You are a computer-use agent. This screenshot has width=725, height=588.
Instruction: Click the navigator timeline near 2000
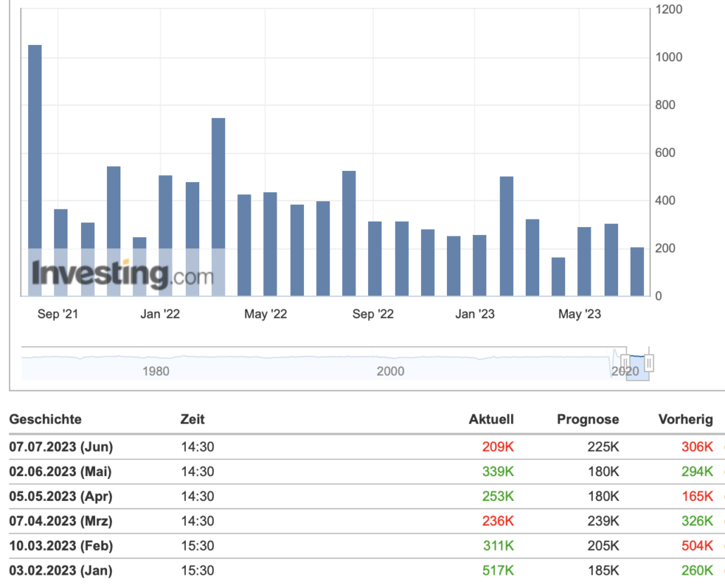[390, 370]
